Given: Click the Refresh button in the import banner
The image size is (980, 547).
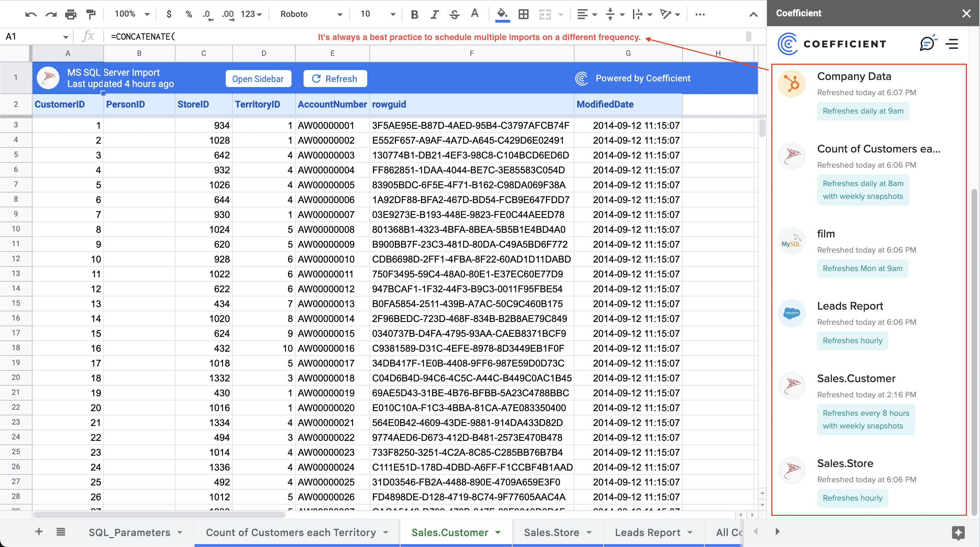Looking at the screenshot, I should click(x=335, y=78).
